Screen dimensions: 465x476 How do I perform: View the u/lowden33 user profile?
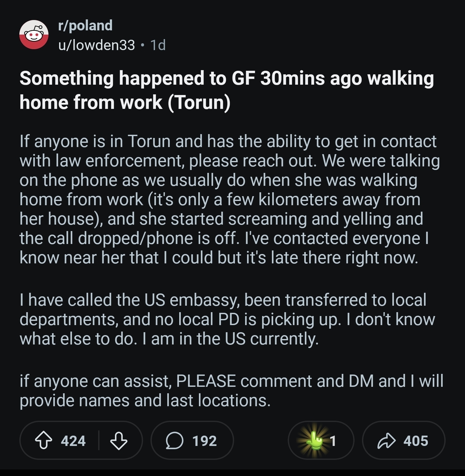click(97, 45)
